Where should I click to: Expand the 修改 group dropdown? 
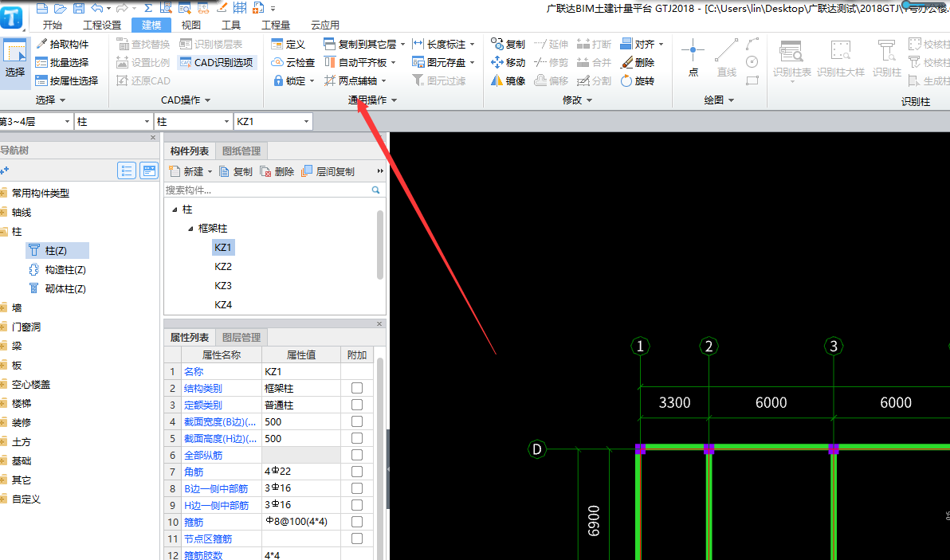pos(590,100)
